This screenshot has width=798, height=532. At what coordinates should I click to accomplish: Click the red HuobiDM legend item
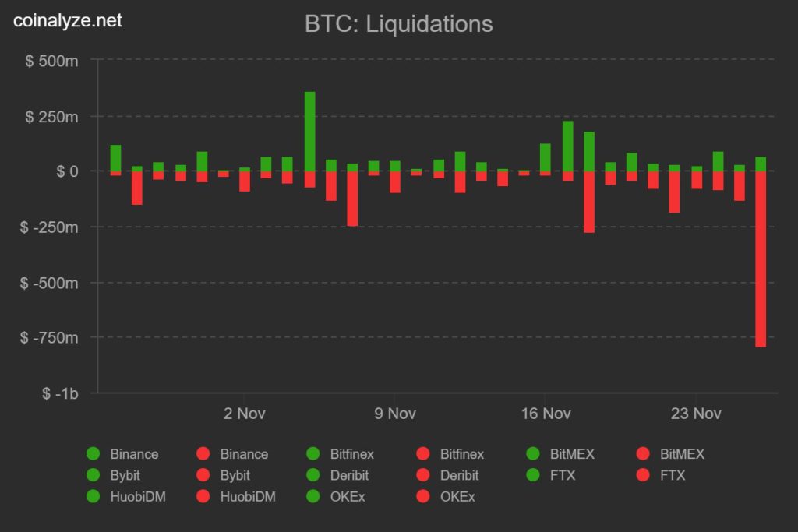235,496
